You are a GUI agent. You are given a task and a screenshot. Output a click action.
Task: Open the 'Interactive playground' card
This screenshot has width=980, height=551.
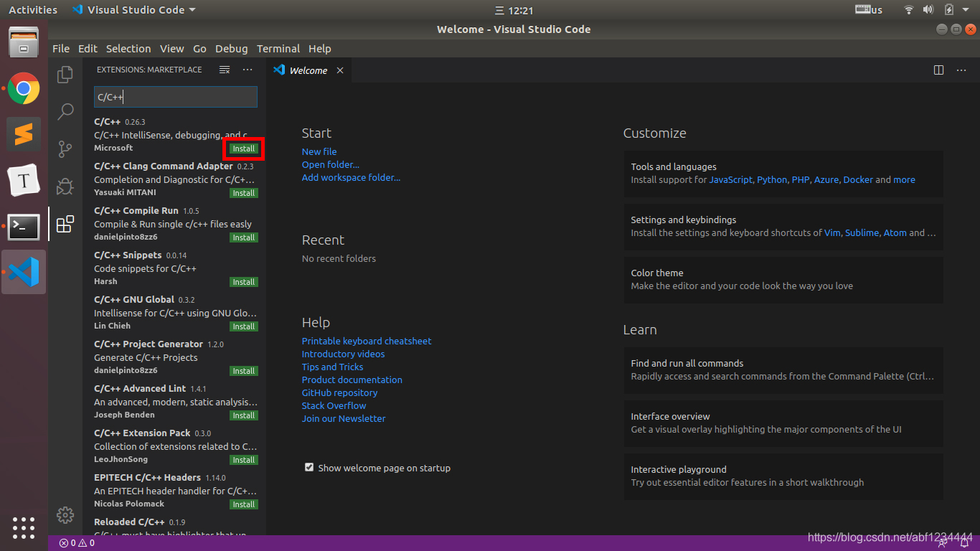click(783, 476)
